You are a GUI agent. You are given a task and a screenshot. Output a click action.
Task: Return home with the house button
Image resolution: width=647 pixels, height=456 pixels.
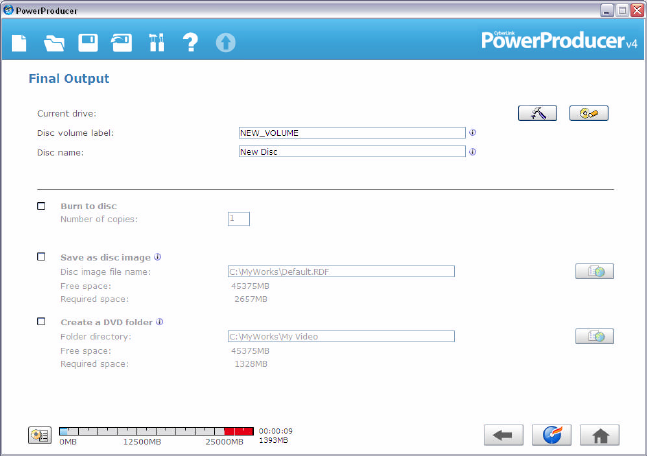pos(600,435)
